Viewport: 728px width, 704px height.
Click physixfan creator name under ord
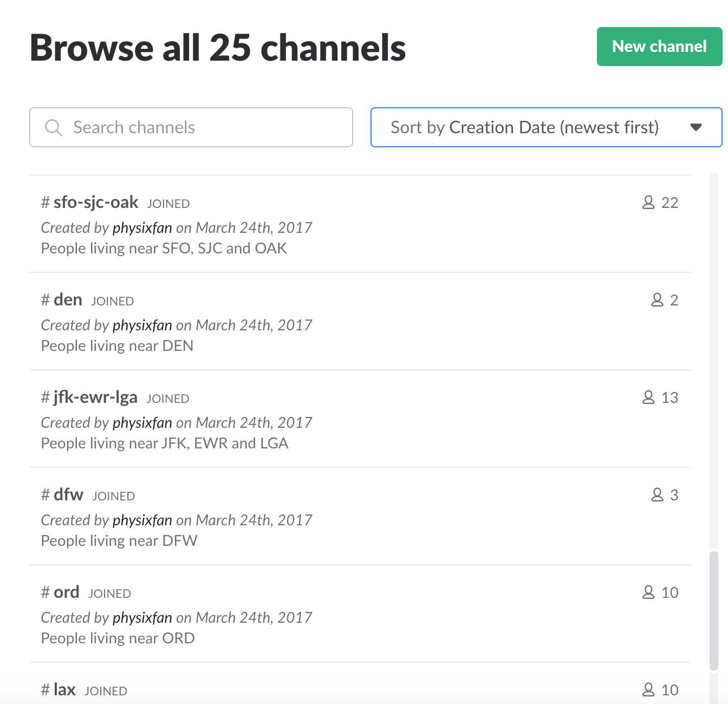tap(142, 618)
